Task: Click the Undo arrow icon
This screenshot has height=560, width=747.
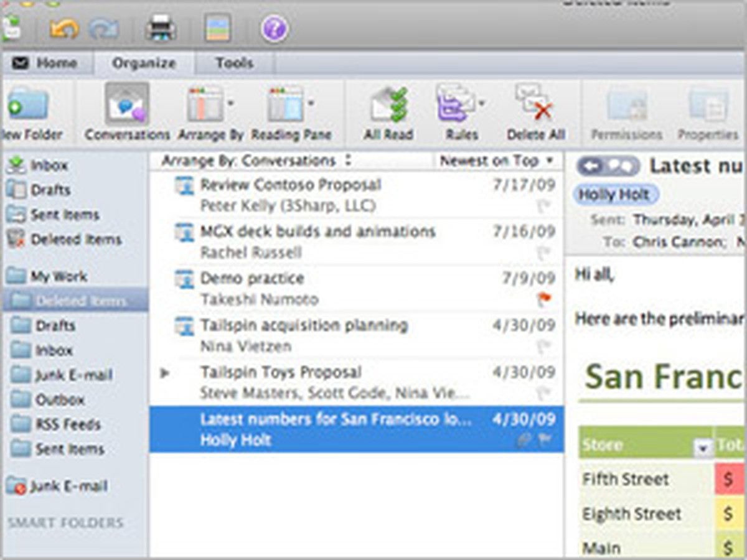Action: pyautogui.click(x=64, y=29)
